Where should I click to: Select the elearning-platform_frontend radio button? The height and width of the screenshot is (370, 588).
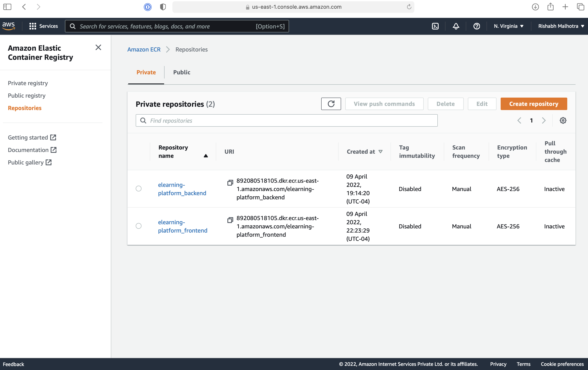coord(138,226)
